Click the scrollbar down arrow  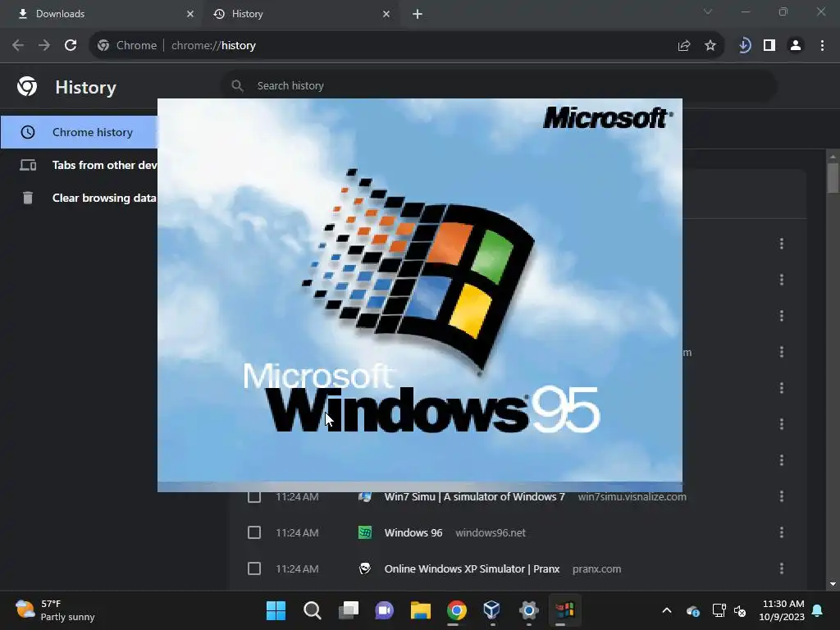tap(833, 584)
